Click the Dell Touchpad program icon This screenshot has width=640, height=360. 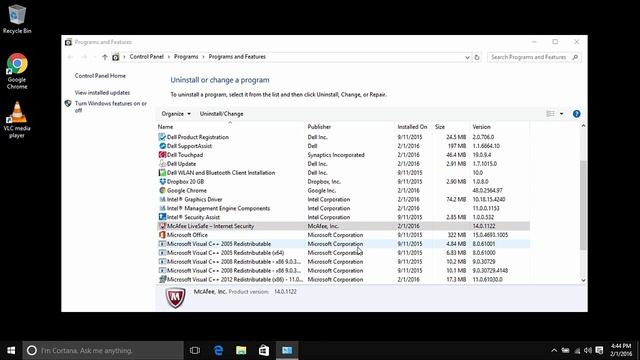pyautogui.click(x=162, y=155)
